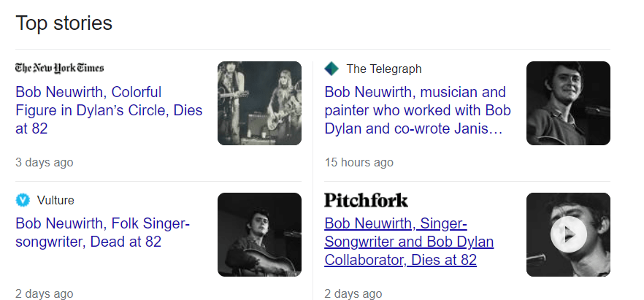Click 'The Telegraph' source name
Image resolution: width=644 pixels, height=300 pixels.
(x=383, y=69)
